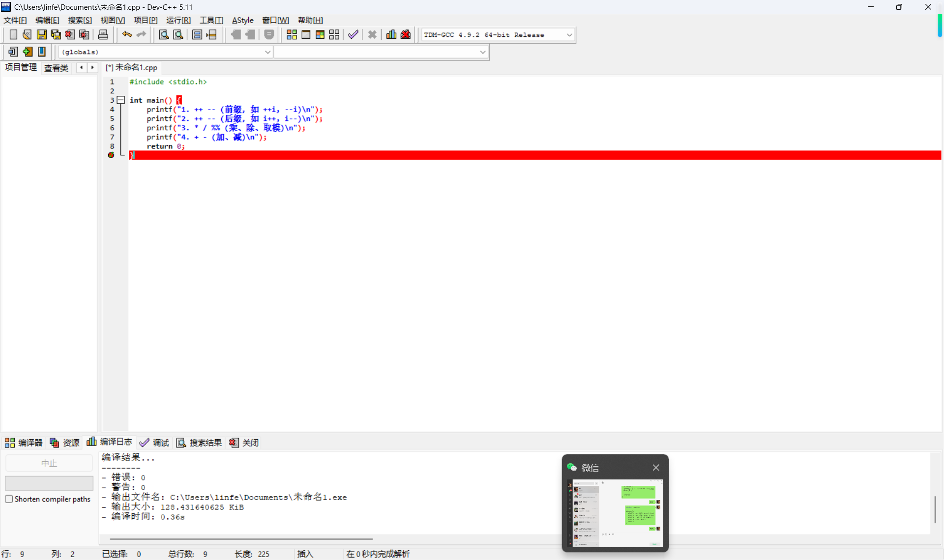Click the Save file floppy icon
The image size is (944, 560).
[41, 34]
